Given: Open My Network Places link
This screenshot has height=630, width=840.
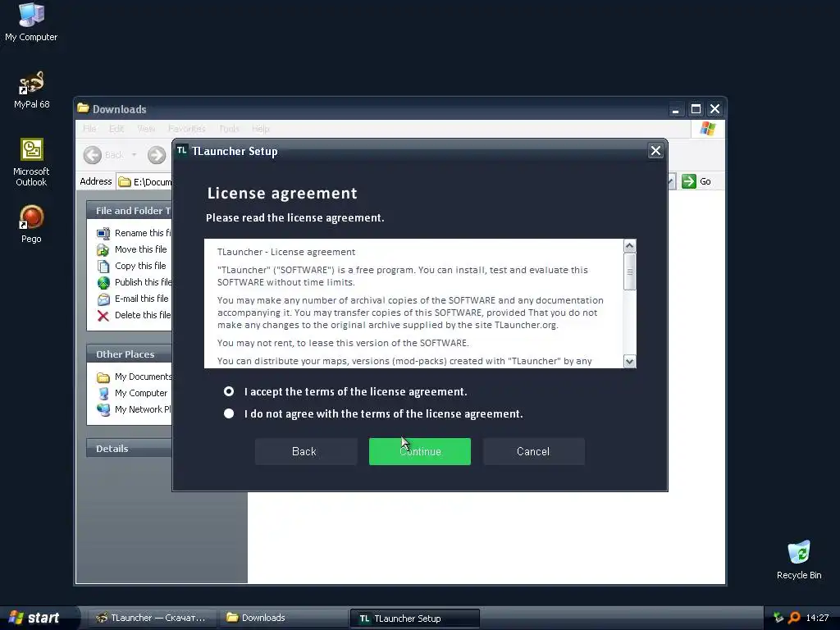Looking at the screenshot, I should click(143, 409).
